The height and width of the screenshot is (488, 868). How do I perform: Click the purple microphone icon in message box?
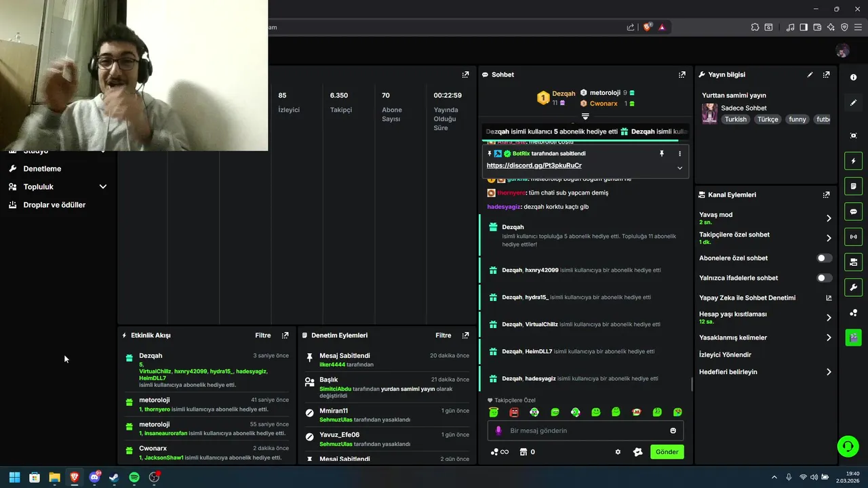click(x=498, y=430)
